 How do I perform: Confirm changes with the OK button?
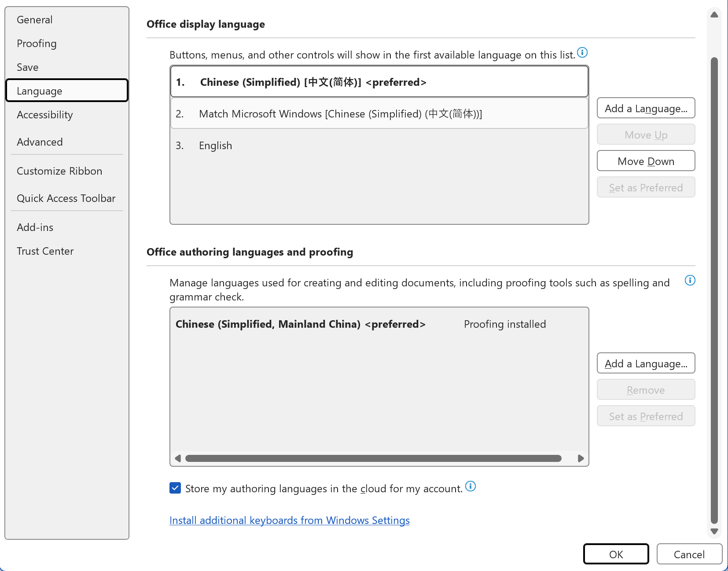[616, 554]
